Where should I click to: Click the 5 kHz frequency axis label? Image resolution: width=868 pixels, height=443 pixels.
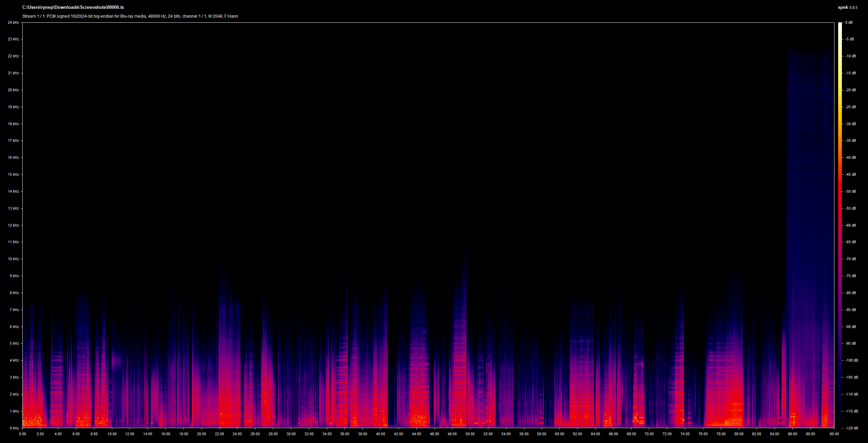coord(14,343)
